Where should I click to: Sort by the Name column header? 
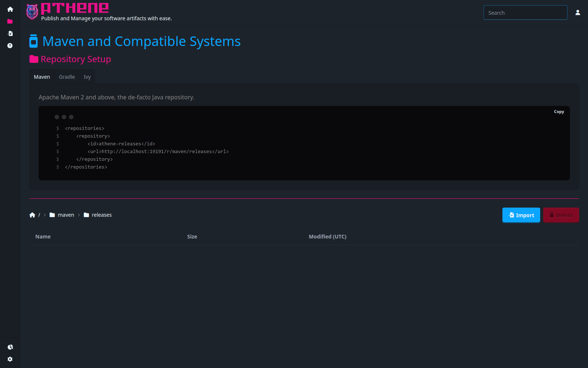coord(43,237)
